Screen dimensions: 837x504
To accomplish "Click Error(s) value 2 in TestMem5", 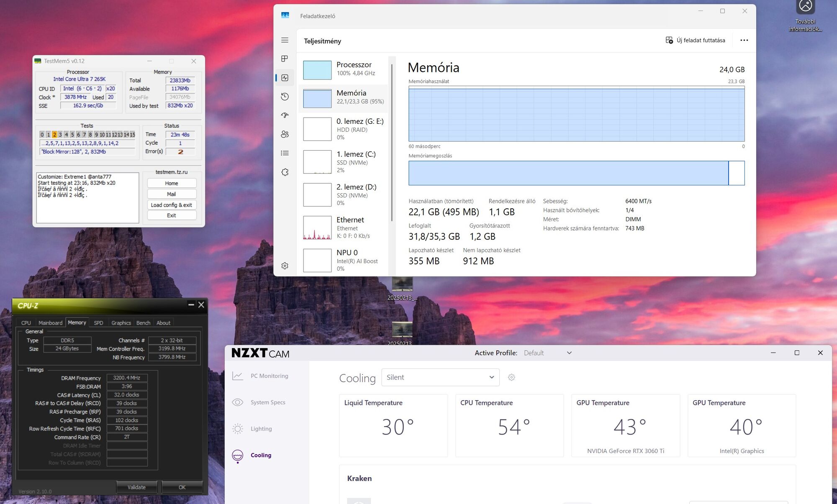I will (x=180, y=152).
